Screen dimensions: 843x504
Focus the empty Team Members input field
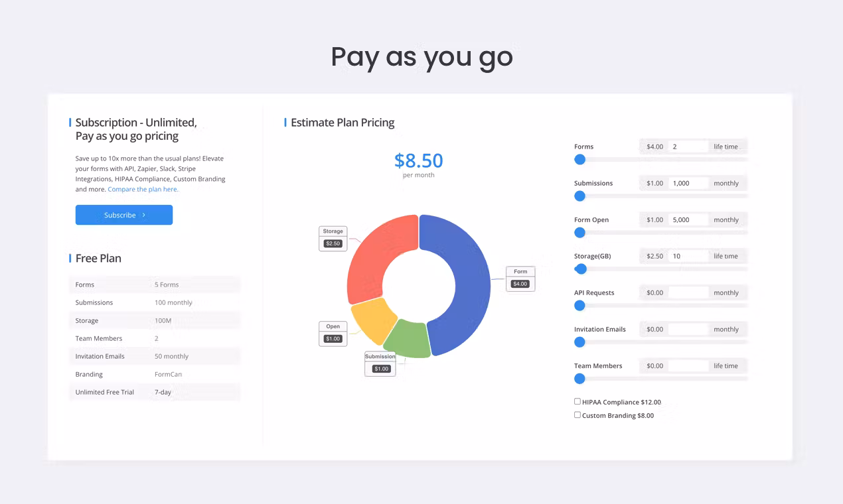[688, 365]
